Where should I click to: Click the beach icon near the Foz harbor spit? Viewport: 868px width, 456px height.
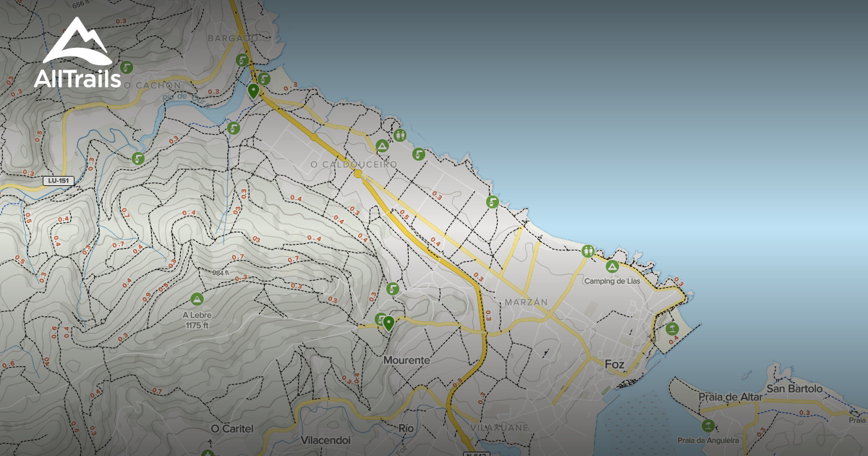tap(672, 329)
